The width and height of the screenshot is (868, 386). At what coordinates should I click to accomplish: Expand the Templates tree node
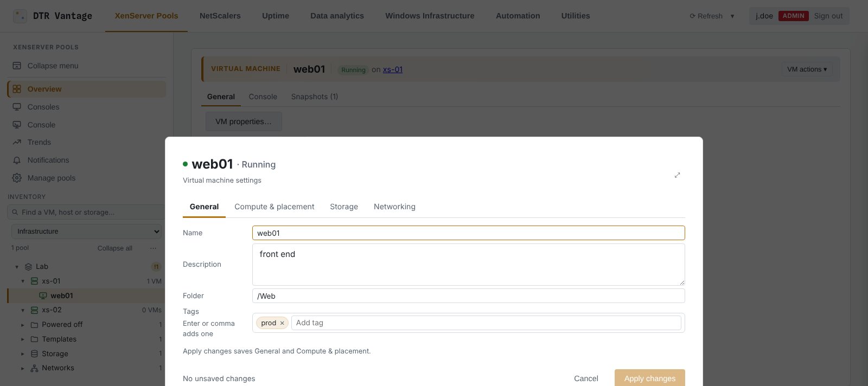[23, 339]
